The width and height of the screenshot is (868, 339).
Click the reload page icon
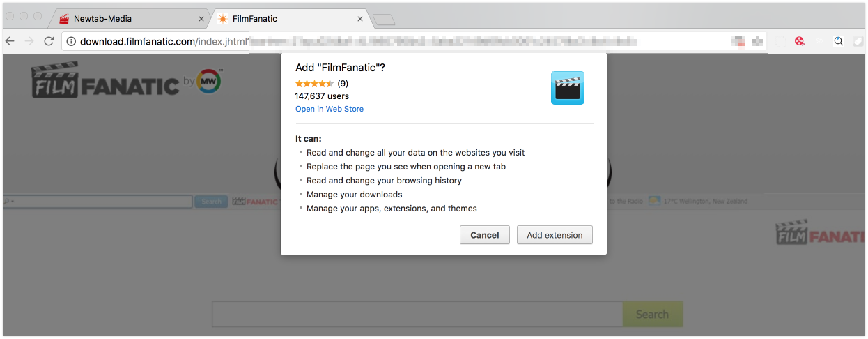49,41
